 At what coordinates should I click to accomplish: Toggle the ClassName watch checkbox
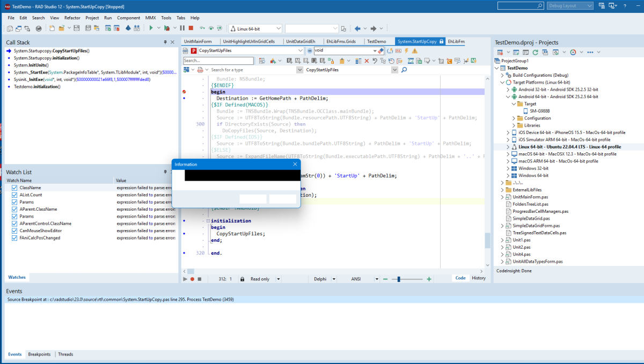pos(14,188)
